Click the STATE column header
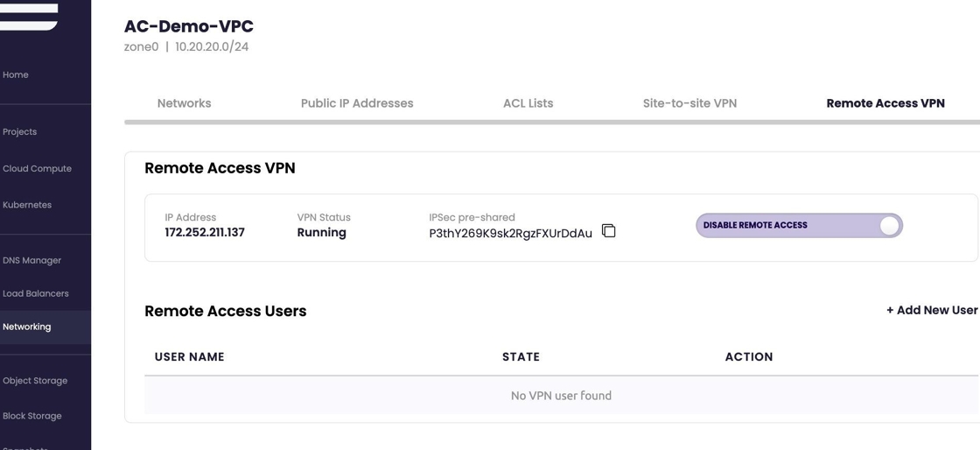The height and width of the screenshot is (450, 980). pyautogui.click(x=521, y=357)
